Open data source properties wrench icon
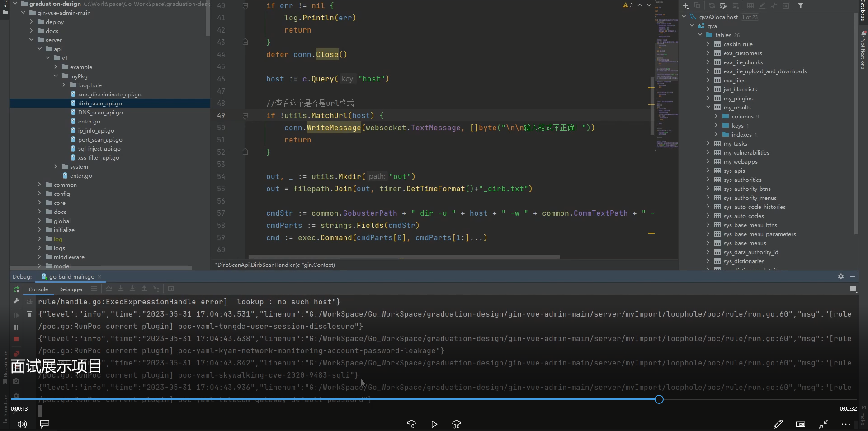 pyautogui.click(x=723, y=6)
